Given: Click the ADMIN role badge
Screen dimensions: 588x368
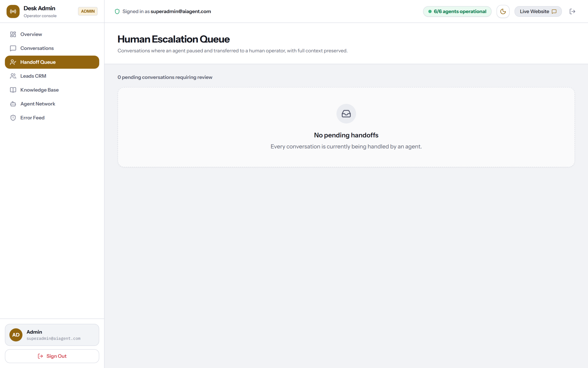Looking at the screenshot, I should 88,11.
